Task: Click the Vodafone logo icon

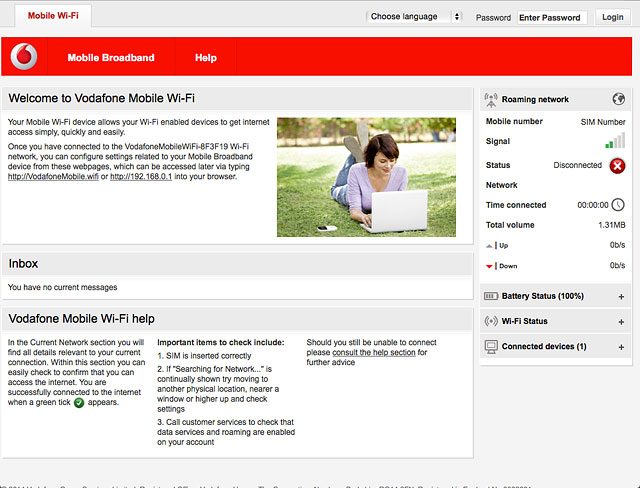Action: pyautogui.click(x=24, y=58)
